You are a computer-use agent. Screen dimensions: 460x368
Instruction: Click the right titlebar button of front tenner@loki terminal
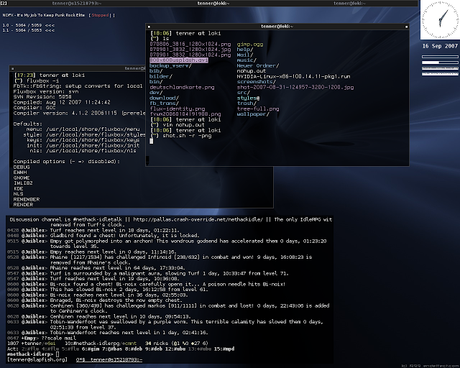click(x=406, y=27)
